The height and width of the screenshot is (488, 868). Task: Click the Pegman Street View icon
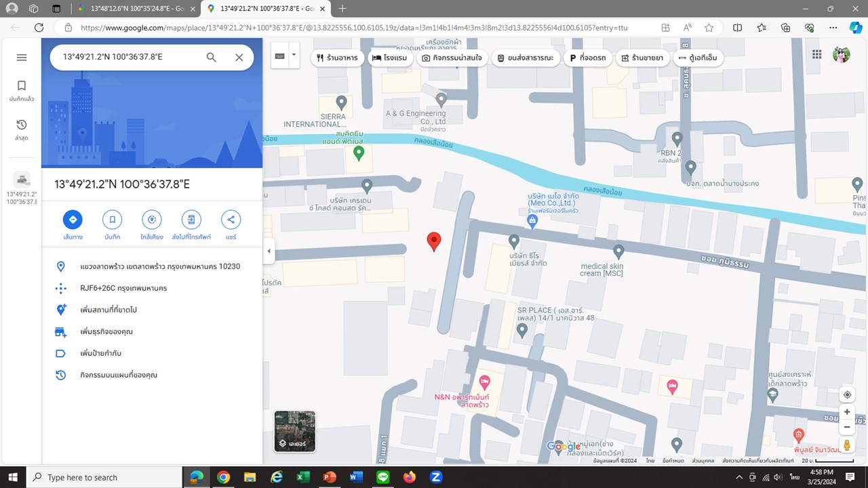click(x=847, y=445)
